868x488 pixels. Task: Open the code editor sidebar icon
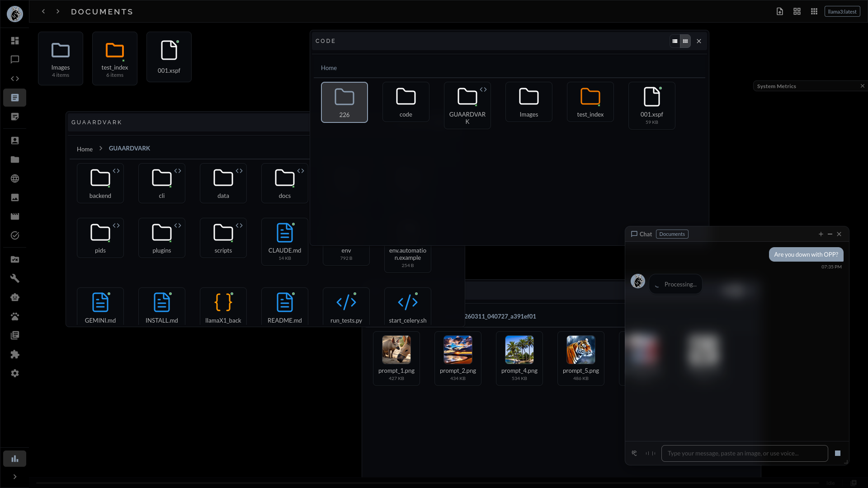[x=15, y=79]
